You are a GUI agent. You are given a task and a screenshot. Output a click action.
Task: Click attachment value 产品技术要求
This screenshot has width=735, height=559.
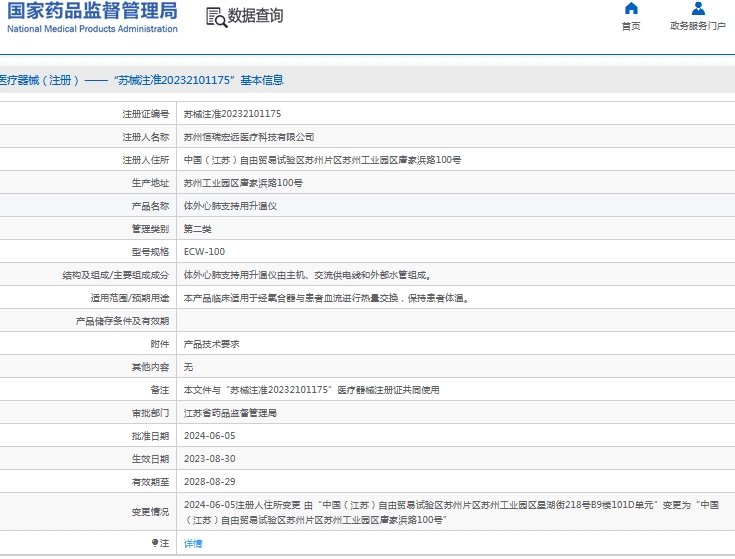pos(211,344)
